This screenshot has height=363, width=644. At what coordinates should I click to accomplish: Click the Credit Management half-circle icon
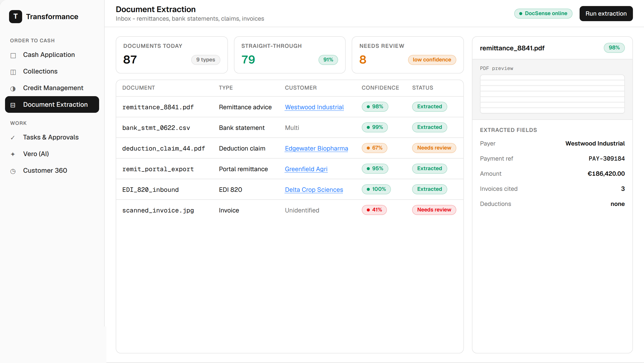pyautogui.click(x=13, y=88)
